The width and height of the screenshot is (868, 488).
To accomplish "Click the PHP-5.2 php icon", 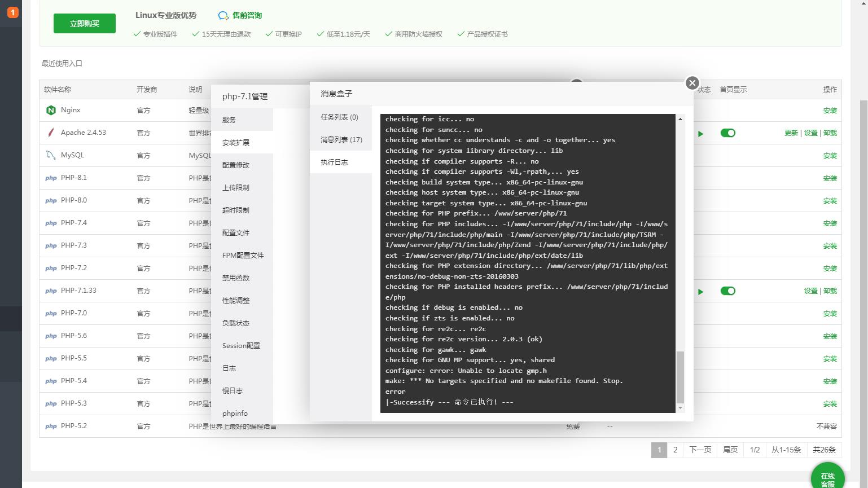I will point(51,426).
